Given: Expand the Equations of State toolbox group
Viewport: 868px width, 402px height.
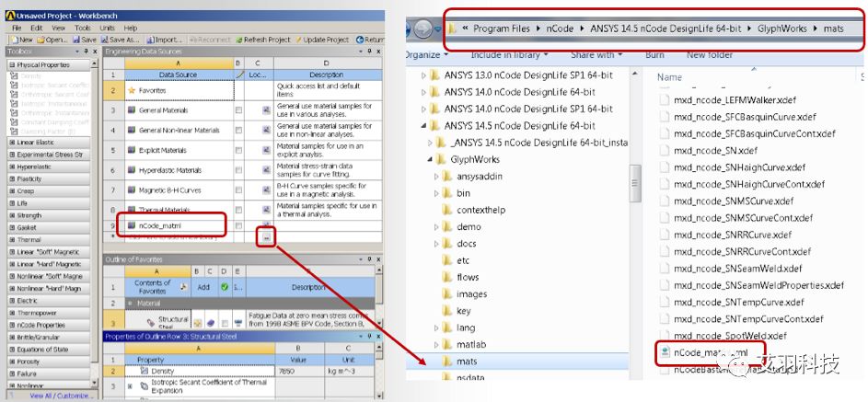Looking at the screenshot, I should click(x=12, y=350).
